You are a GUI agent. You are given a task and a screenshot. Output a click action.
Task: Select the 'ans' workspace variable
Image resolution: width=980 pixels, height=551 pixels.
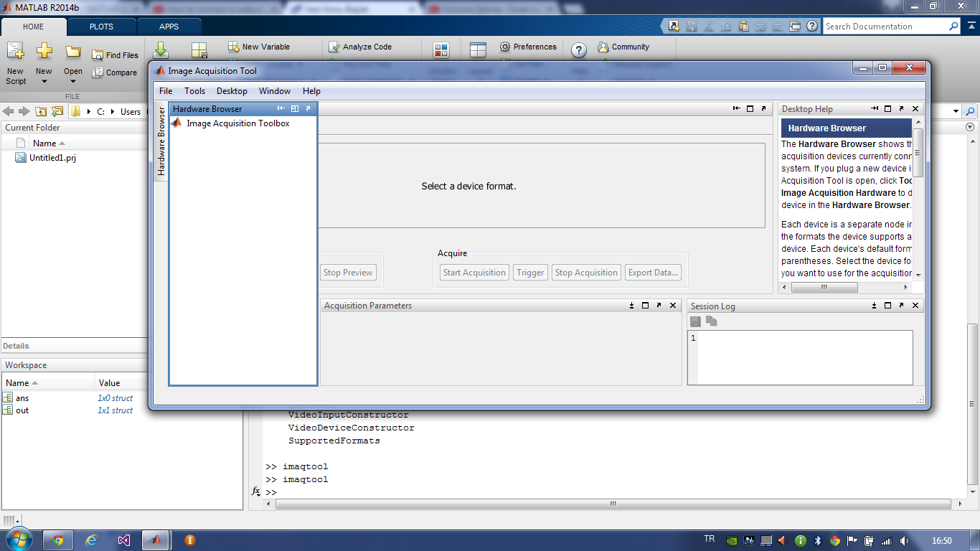(22, 398)
